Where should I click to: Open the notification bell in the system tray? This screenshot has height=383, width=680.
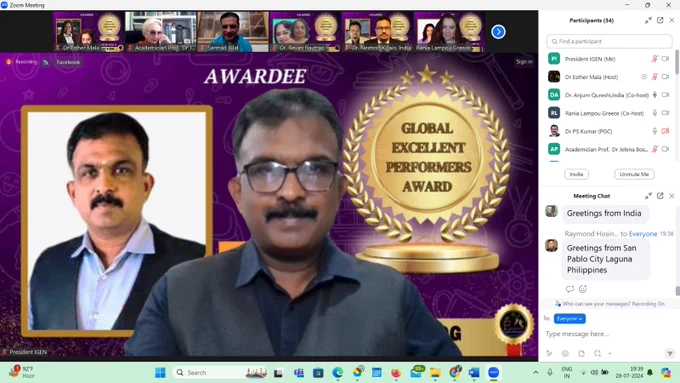click(x=650, y=373)
